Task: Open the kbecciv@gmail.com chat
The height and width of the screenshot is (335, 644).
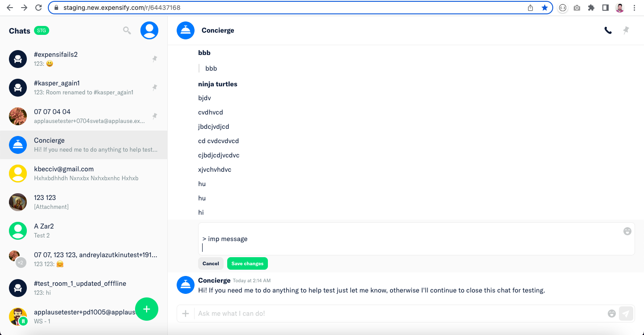Action: [x=84, y=174]
